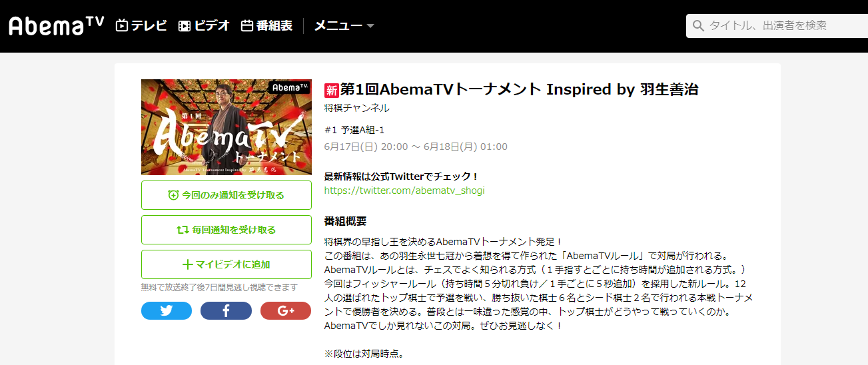Click the search magnifier icon

698,26
